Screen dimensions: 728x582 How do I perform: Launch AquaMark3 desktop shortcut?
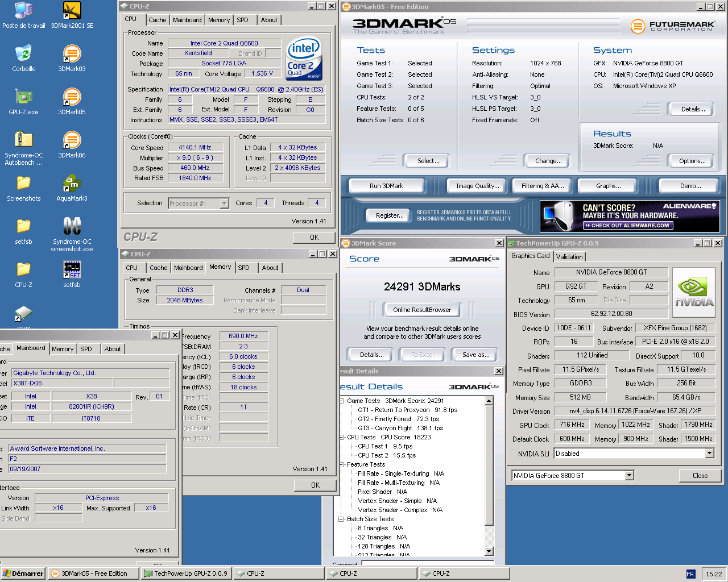pyautogui.click(x=72, y=188)
